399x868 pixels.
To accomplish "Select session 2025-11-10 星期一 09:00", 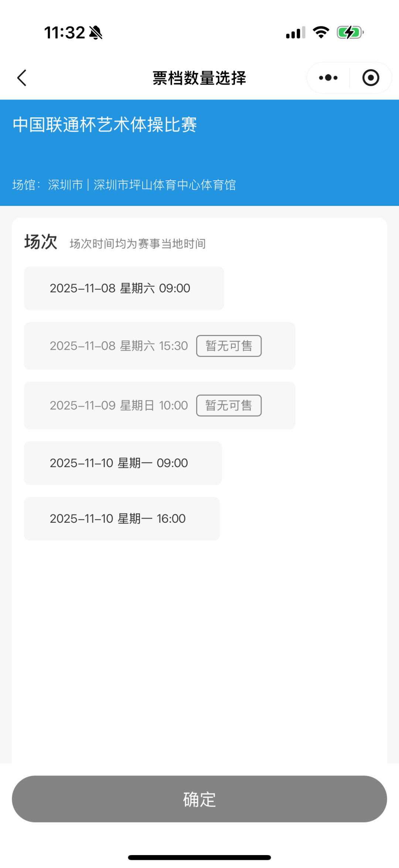I will point(123,463).
